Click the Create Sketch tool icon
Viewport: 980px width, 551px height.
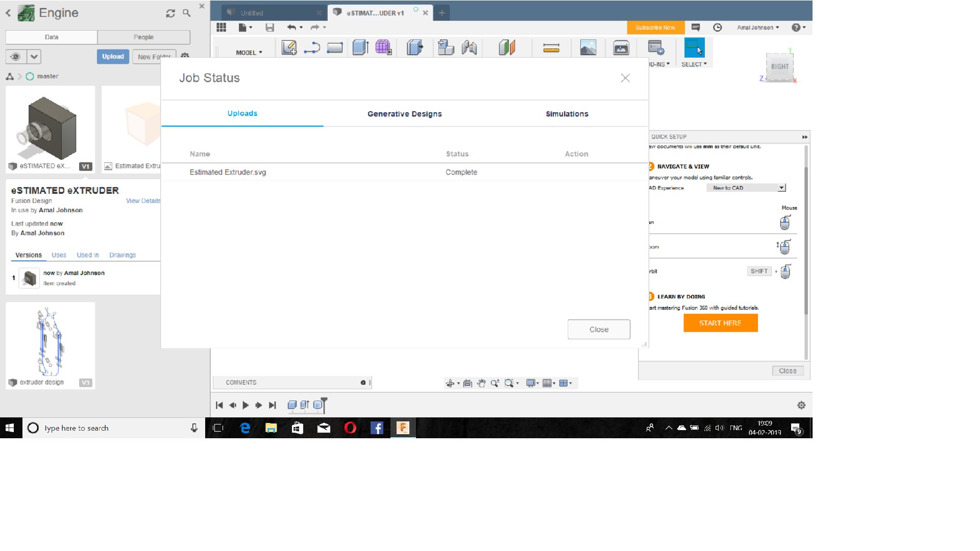(x=289, y=48)
